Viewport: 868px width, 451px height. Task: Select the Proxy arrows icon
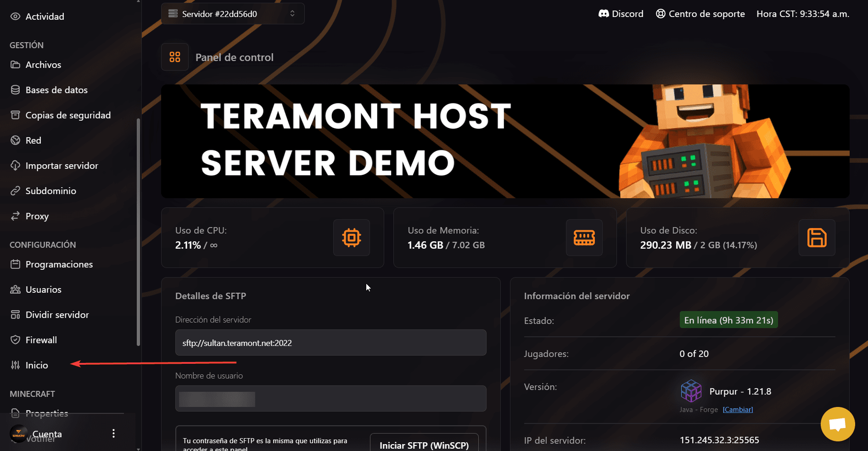(x=15, y=216)
